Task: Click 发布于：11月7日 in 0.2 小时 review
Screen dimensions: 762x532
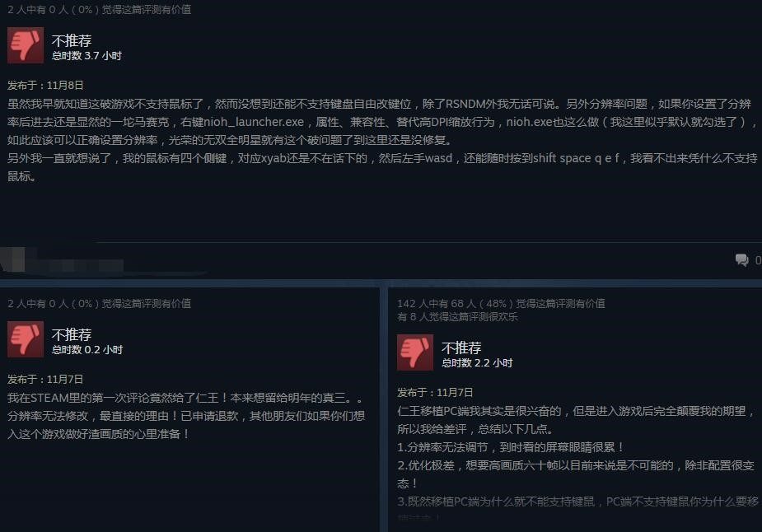Action: (x=45, y=380)
